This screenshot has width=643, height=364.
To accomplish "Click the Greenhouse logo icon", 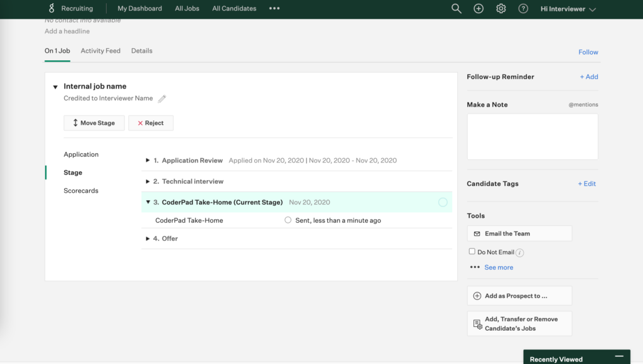I will point(50,8).
